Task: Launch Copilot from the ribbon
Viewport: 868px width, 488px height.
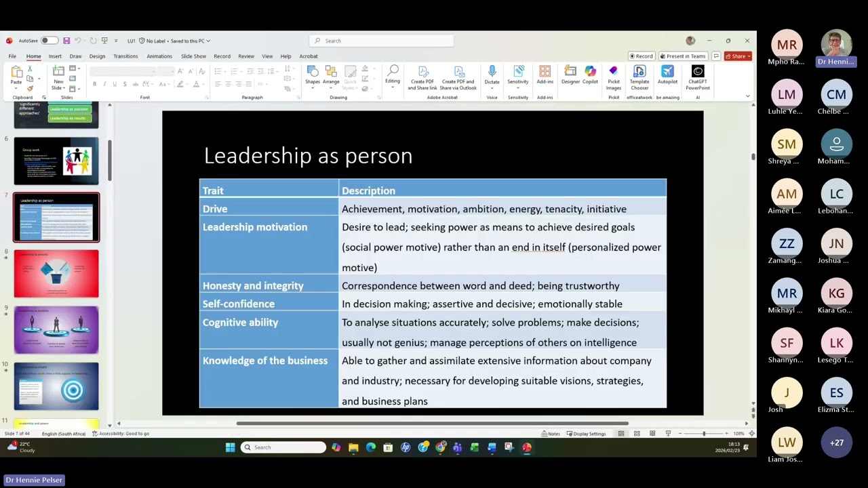Action: (x=590, y=76)
